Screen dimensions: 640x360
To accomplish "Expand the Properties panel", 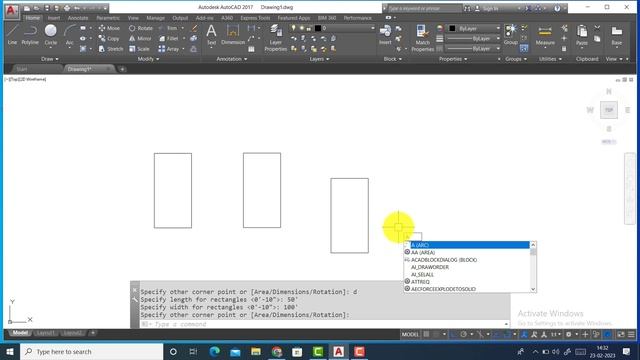I will [453, 59].
